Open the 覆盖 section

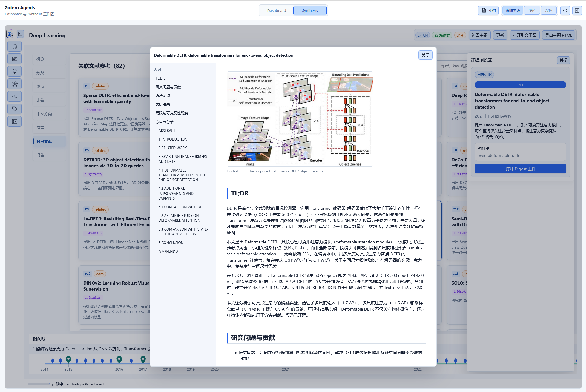point(49,128)
